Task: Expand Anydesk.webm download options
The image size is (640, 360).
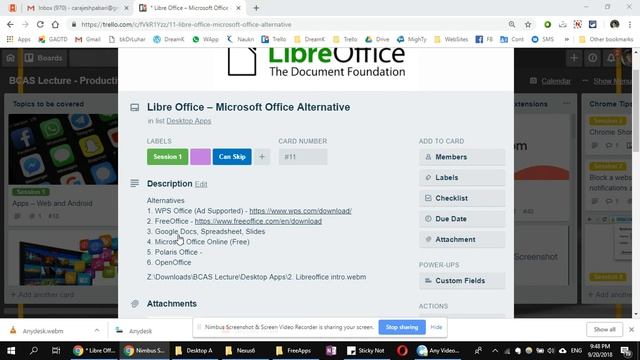Action: click(97, 331)
